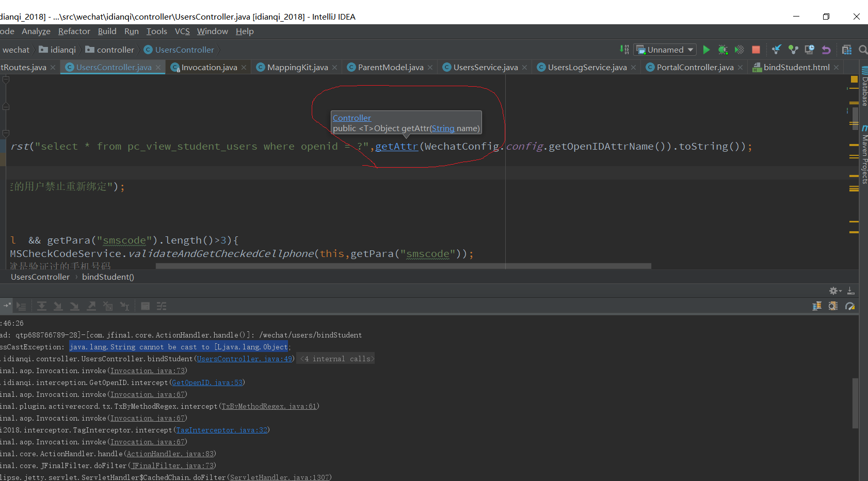The height and width of the screenshot is (481, 868).
Task: Start debugging with the bug icon
Action: click(x=723, y=50)
